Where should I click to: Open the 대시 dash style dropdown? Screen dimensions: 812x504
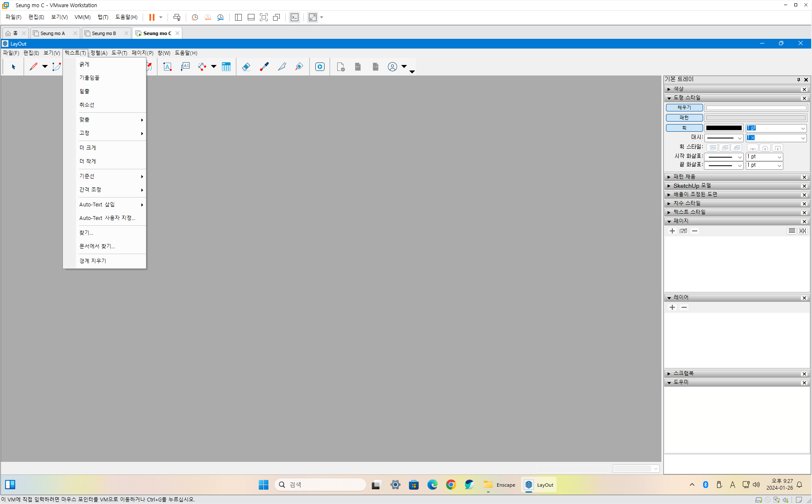click(x=724, y=138)
